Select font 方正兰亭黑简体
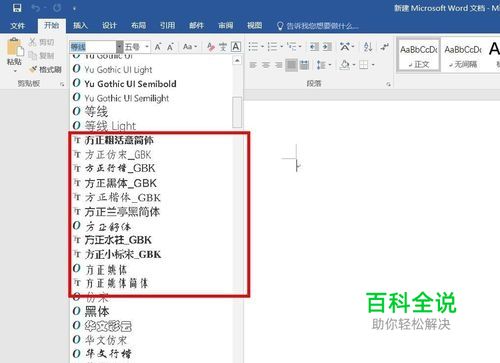 pos(152,212)
